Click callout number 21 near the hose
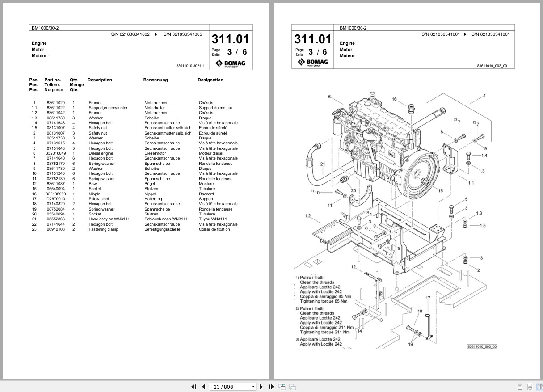This screenshot has width=543, height=392. point(323,164)
